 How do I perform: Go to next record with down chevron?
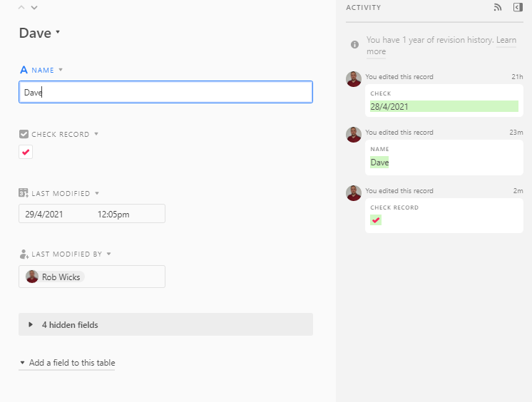(x=34, y=7)
